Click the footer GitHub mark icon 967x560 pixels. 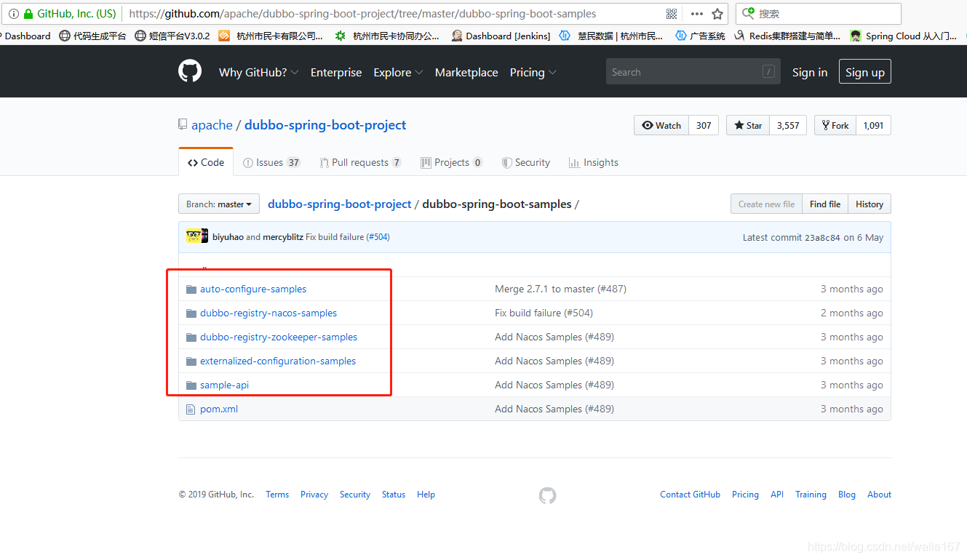tap(547, 495)
